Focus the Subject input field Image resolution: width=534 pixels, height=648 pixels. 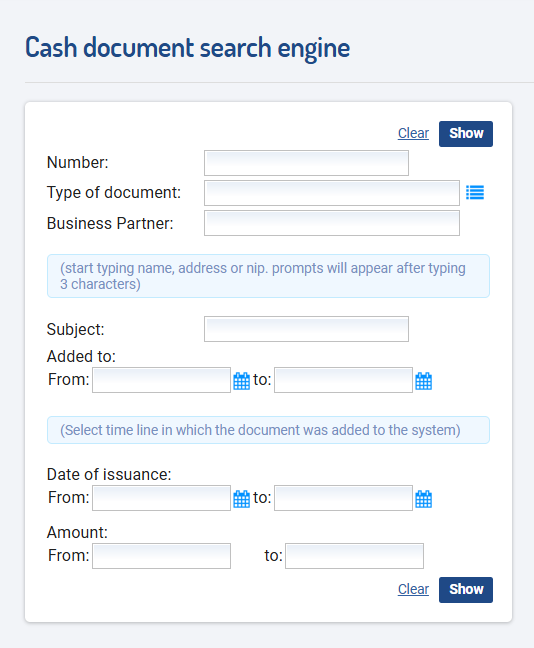pyautogui.click(x=306, y=329)
